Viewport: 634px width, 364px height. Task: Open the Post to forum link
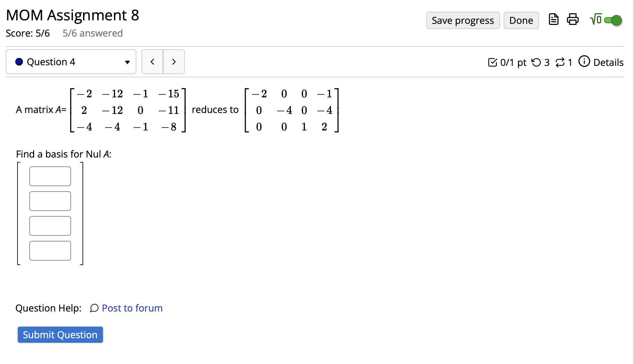coord(132,308)
